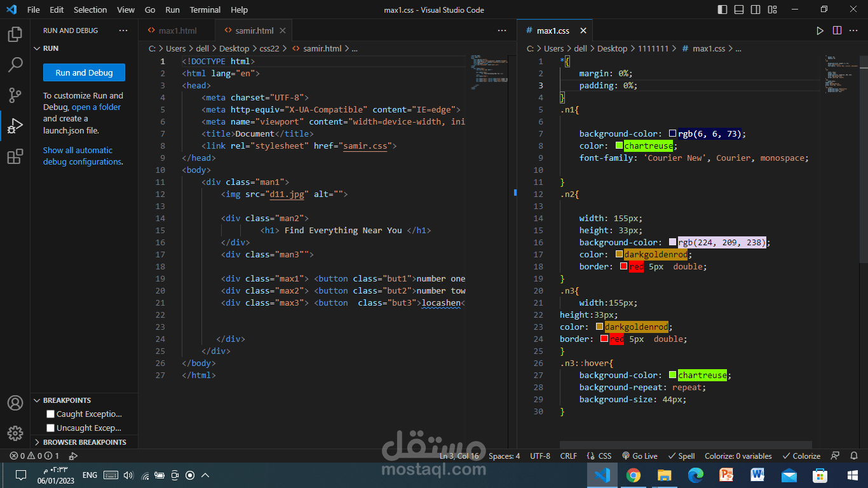This screenshot has height=488, width=868.
Task: Split the max1.css editor right
Action: (837, 30)
